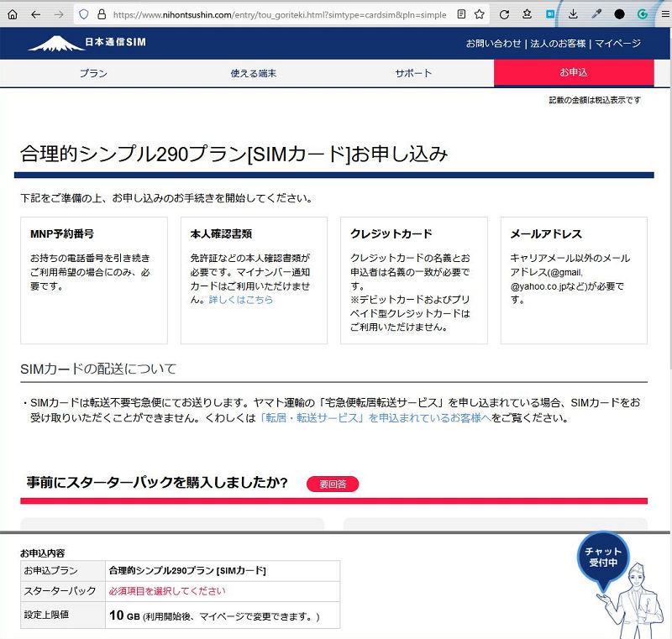Bookmark this page with the star icon

tap(479, 13)
